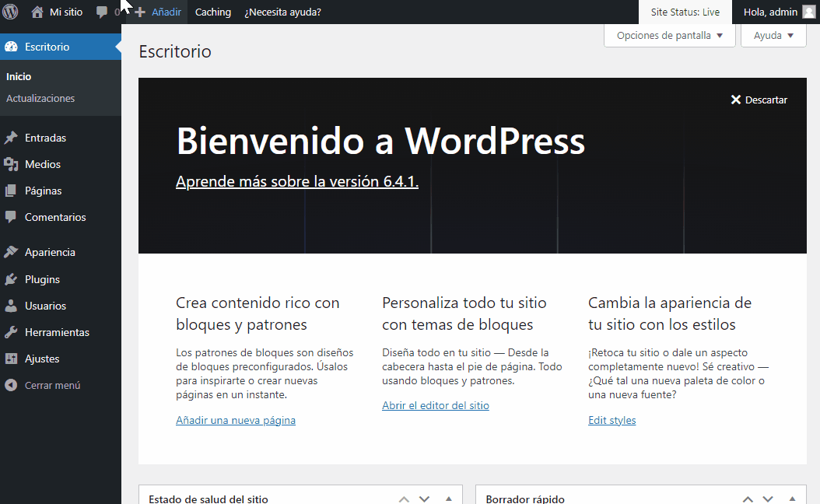820x504 pixels.
Task: Move Estado de salud del sitio panel up
Action: coord(404,499)
